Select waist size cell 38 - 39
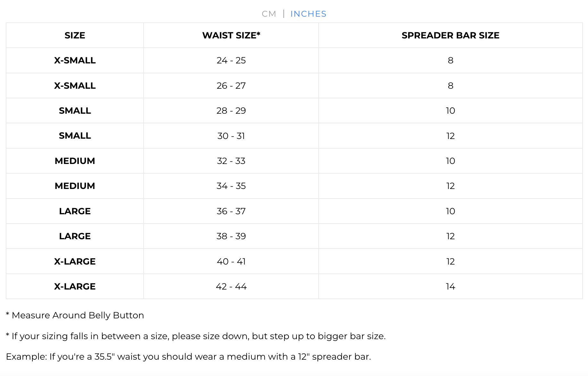 click(x=231, y=236)
